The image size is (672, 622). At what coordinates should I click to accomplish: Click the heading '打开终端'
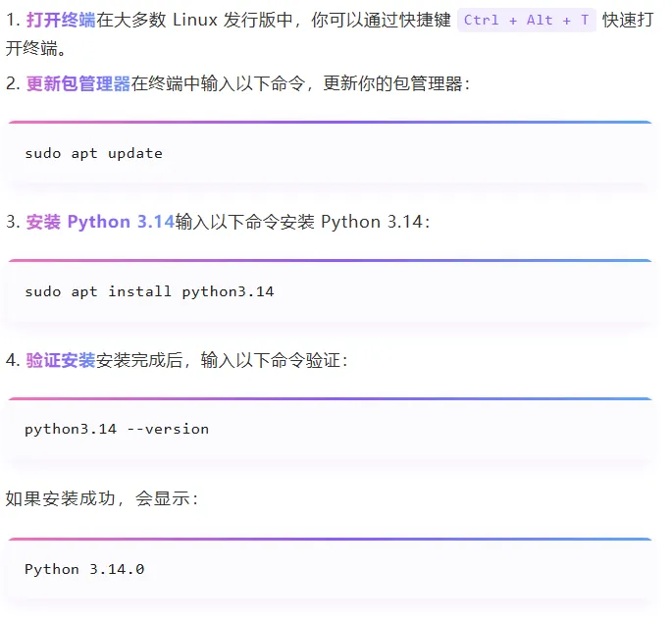pyautogui.click(x=61, y=20)
